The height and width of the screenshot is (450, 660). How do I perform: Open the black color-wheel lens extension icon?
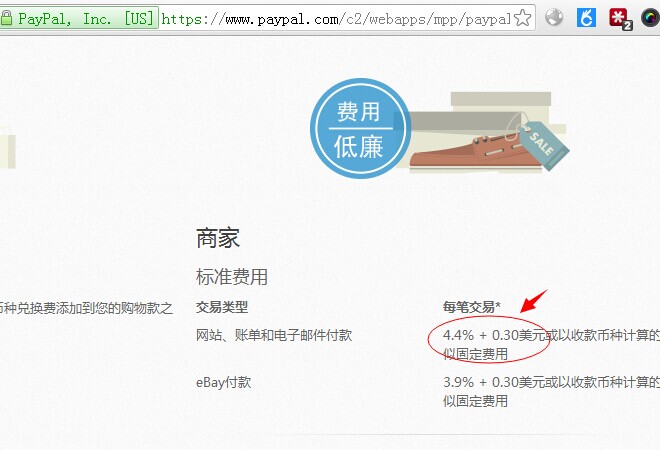tap(650, 18)
